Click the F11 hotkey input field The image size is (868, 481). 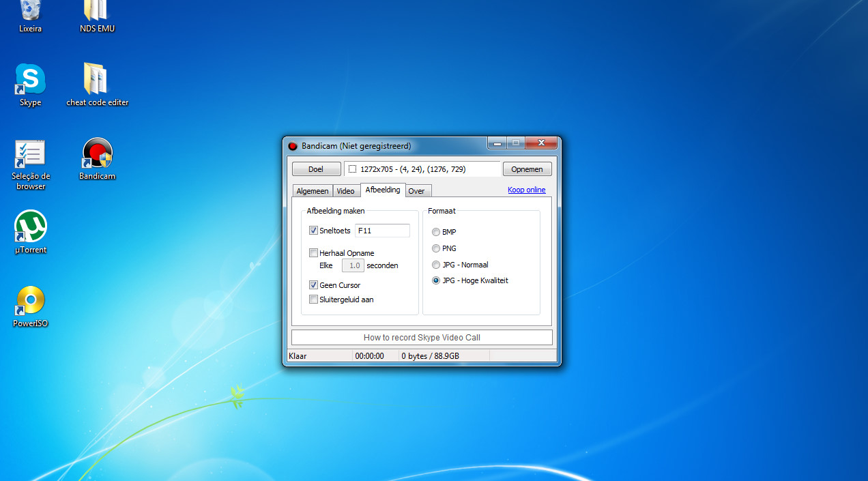(x=382, y=231)
